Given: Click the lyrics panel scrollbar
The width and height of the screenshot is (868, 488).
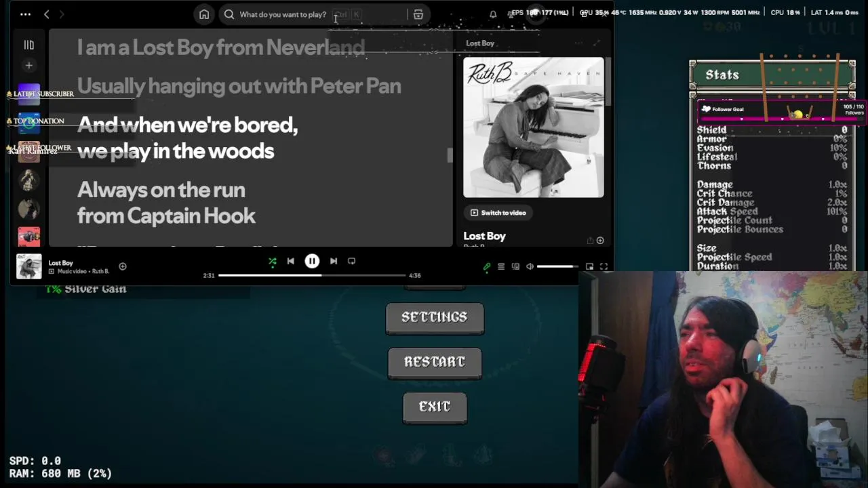Looking at the screenshot, I should coord(450,155).
